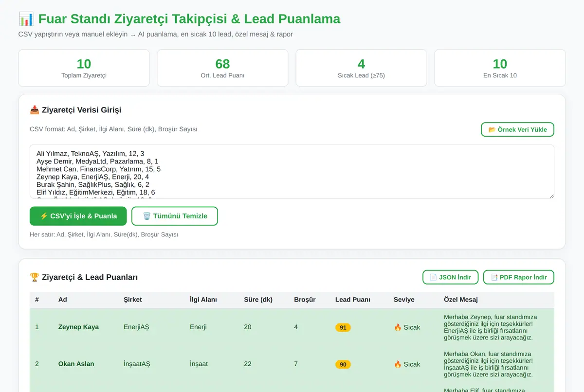Screen dimensions: 584x392
Task: Clear everything with Tümünü Temizle
Action: [175, 216]
